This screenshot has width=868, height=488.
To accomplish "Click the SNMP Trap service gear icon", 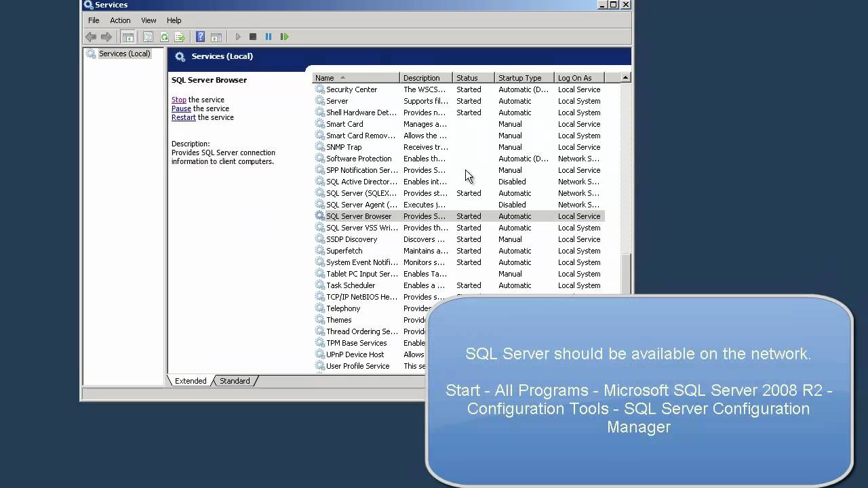I will 320,147.
